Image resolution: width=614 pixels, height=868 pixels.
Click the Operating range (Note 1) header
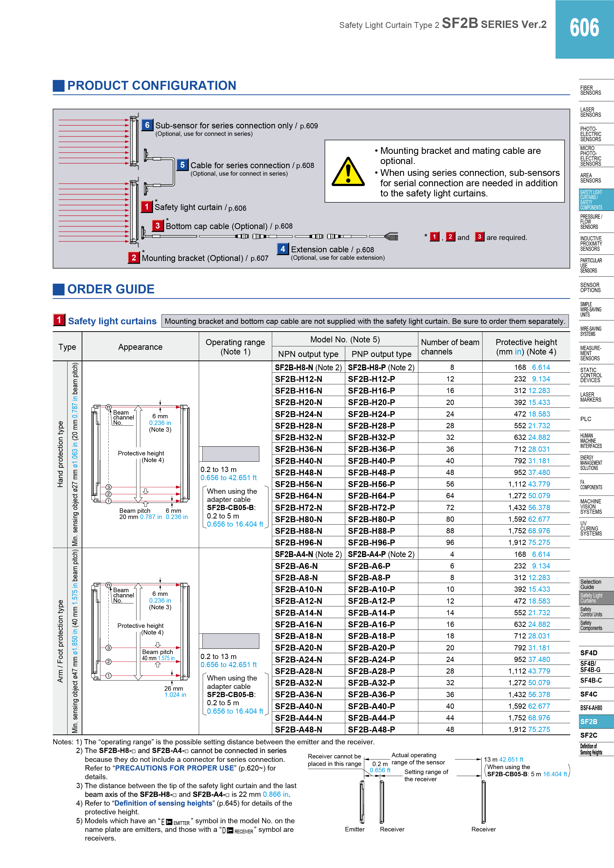click(235, 347)
